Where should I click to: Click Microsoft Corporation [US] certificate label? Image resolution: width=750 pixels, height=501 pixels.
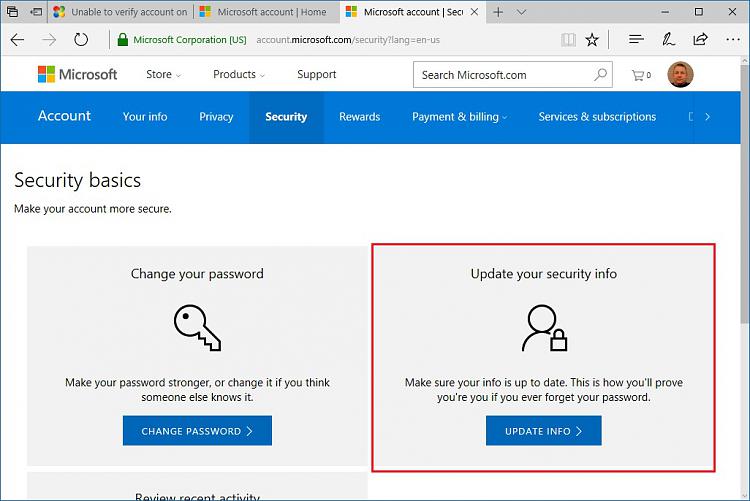pyautogui.click(x=190, y=40)
